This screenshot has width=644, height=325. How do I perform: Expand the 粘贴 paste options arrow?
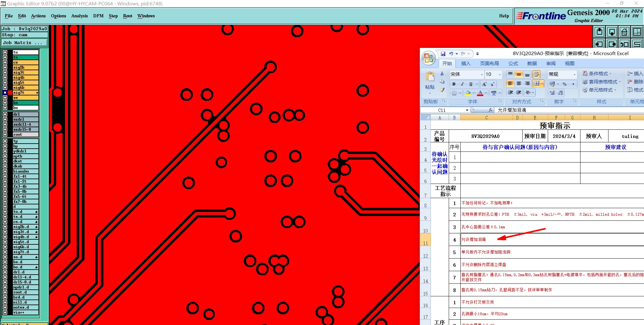[x=430, y=93]
